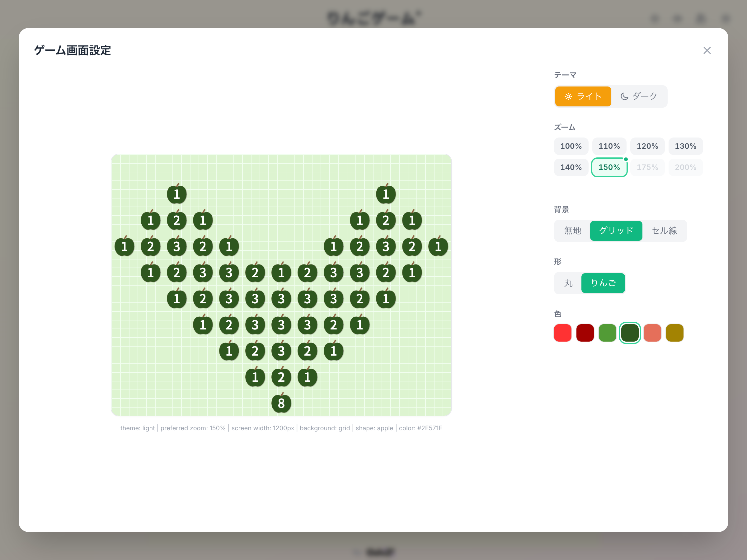
Task: Select the セル線 background option
Action: [x=664, y=231]
